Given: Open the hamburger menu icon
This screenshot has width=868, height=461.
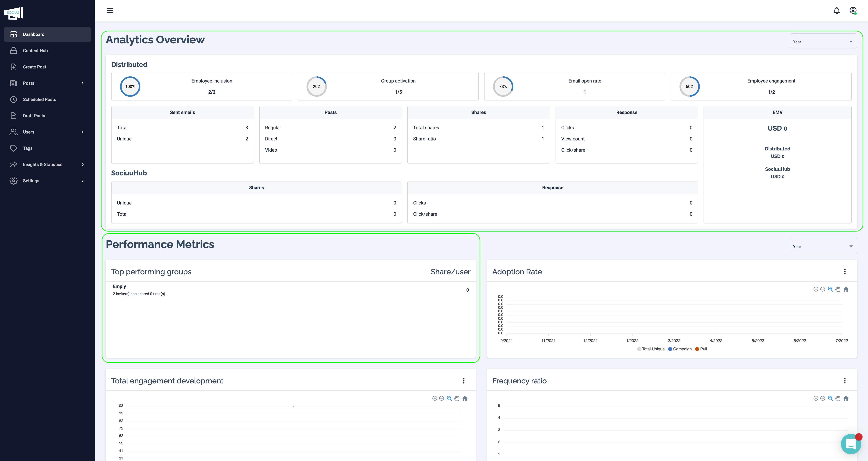Looking at the screenshot, I should coord(110,11).
